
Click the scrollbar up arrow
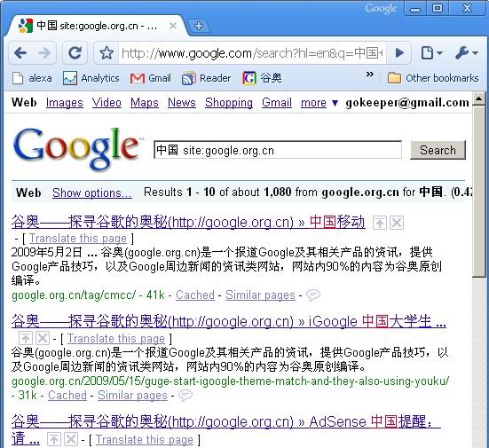(x=478, y=99)
